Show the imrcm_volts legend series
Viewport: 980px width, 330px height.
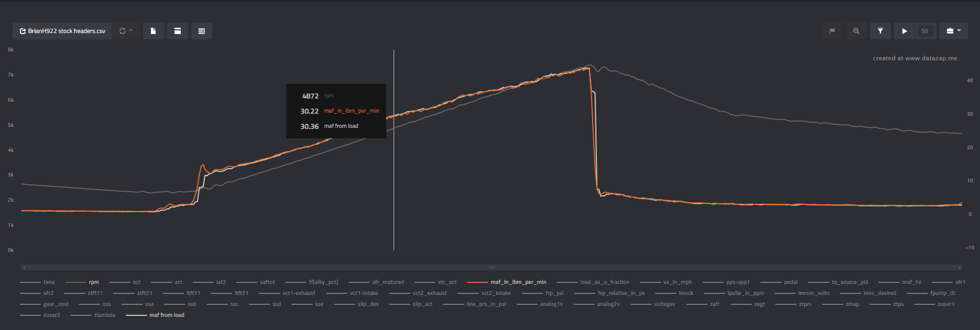(802, 293)
